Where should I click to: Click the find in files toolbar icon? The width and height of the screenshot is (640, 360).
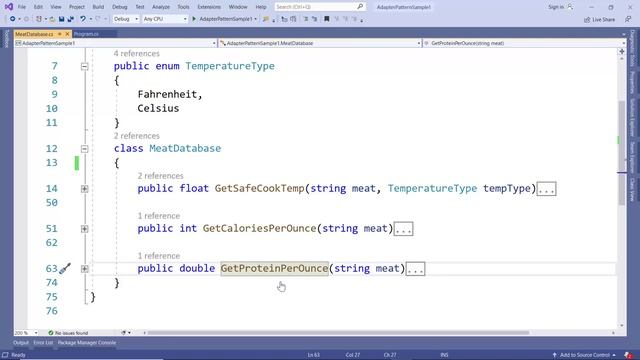click(266, 19)
